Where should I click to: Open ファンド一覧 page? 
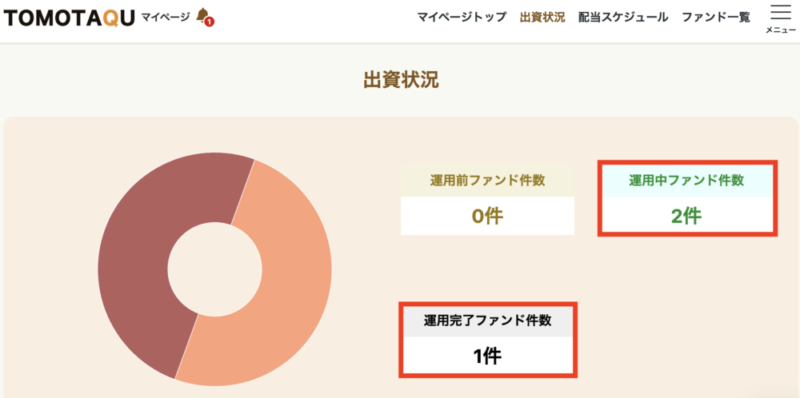click(x=716, y=17)
